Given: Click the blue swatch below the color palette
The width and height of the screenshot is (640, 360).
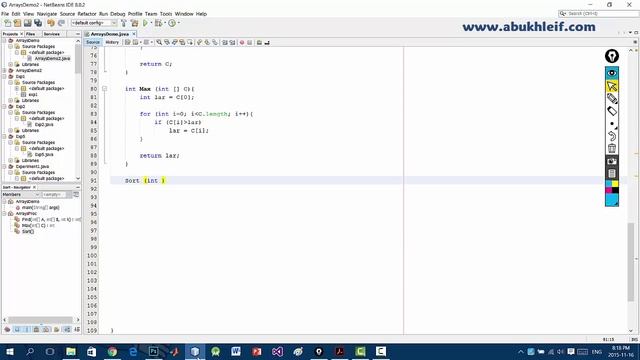Looking at the screenshot, I should pos(612,200).
